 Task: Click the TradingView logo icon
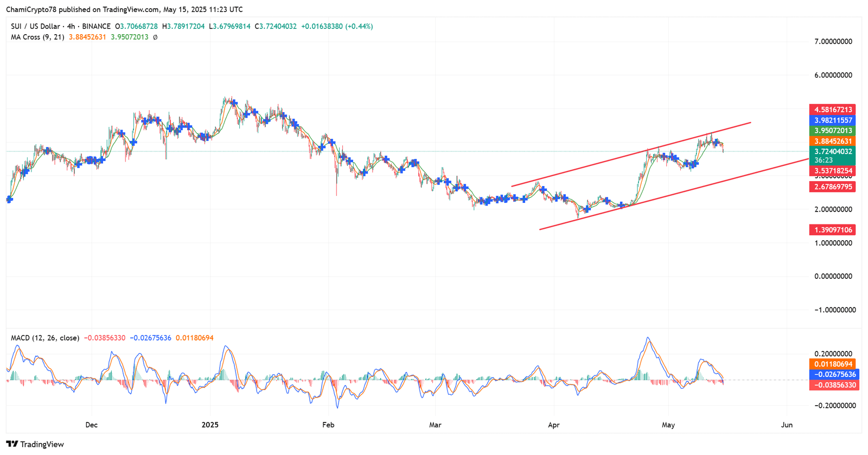tap(12, 444)
